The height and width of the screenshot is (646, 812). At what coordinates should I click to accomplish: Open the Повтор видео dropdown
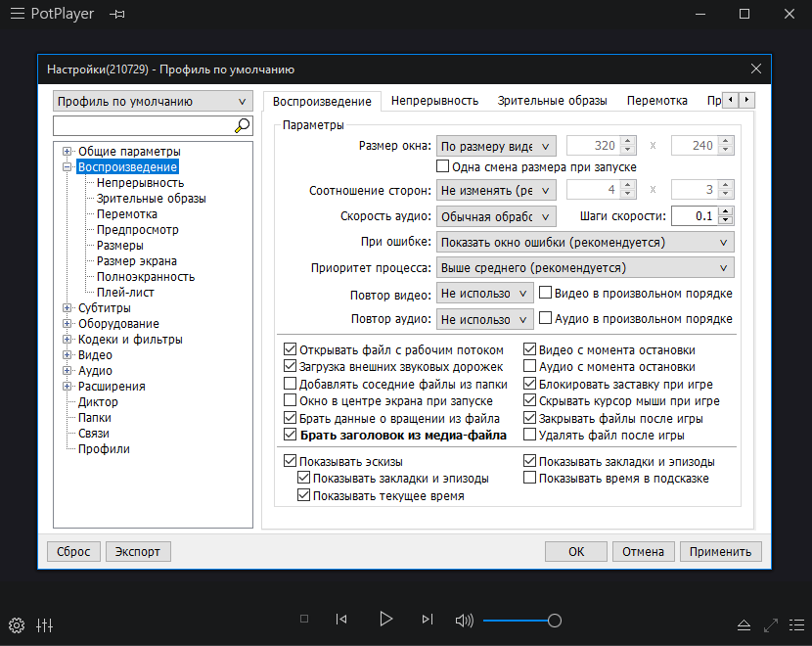484,294
